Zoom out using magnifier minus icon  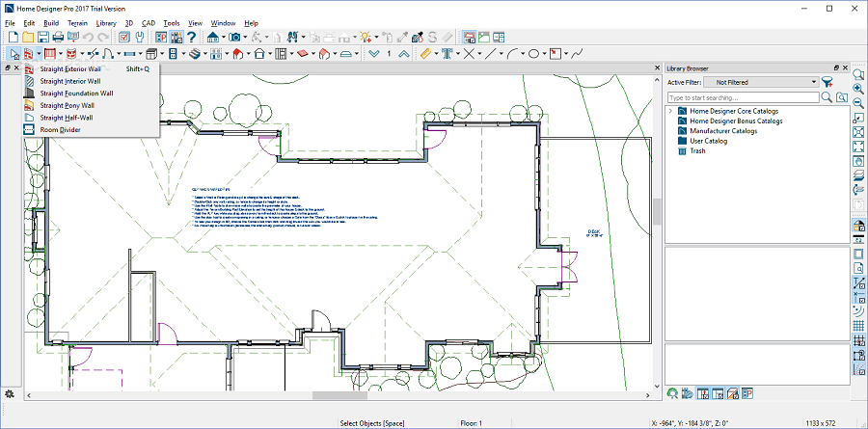point(858,103)
